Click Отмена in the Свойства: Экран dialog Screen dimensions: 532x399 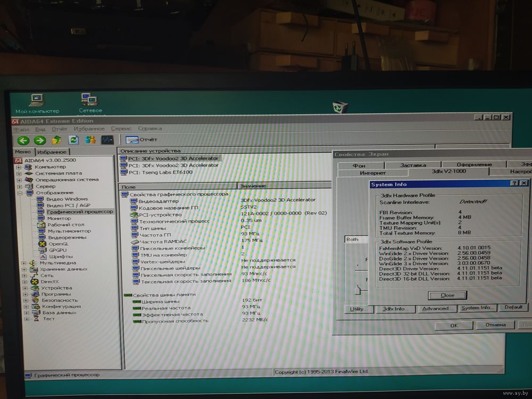tap(495, 325)
